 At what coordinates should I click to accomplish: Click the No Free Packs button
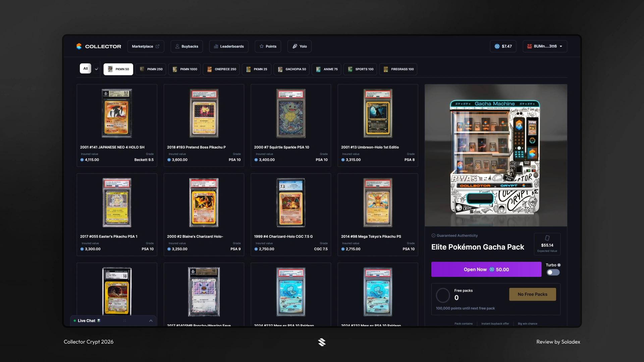(x=532, y=294)
